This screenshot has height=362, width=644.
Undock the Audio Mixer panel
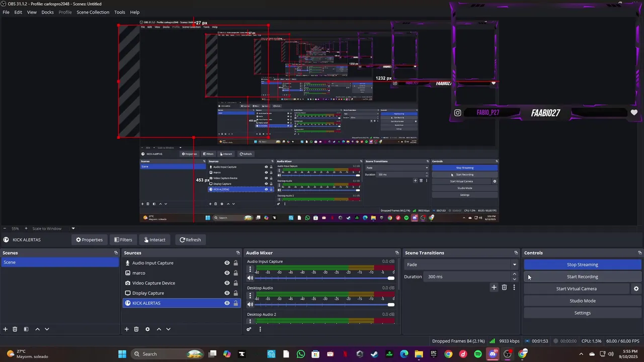point(397,253)
